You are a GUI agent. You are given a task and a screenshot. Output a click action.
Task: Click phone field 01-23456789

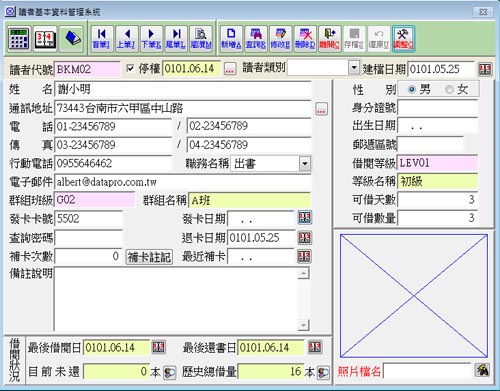(x=113, y=127)
